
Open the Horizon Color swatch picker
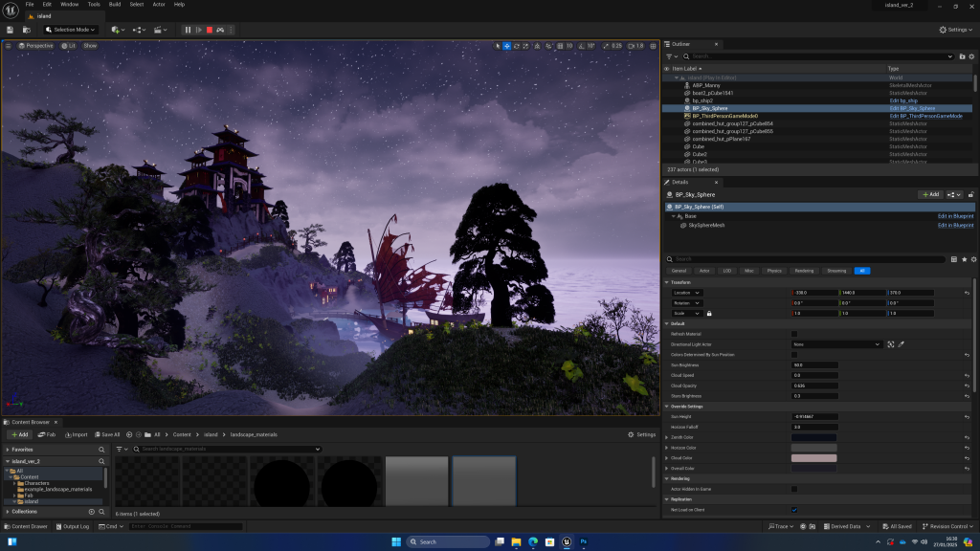pos(813,448)
